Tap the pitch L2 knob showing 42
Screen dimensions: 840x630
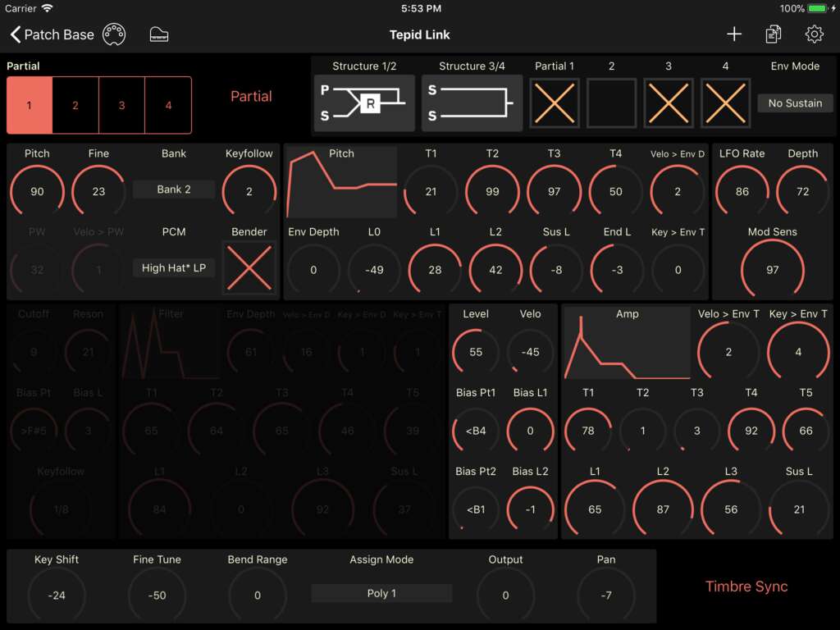click(495, 270)
